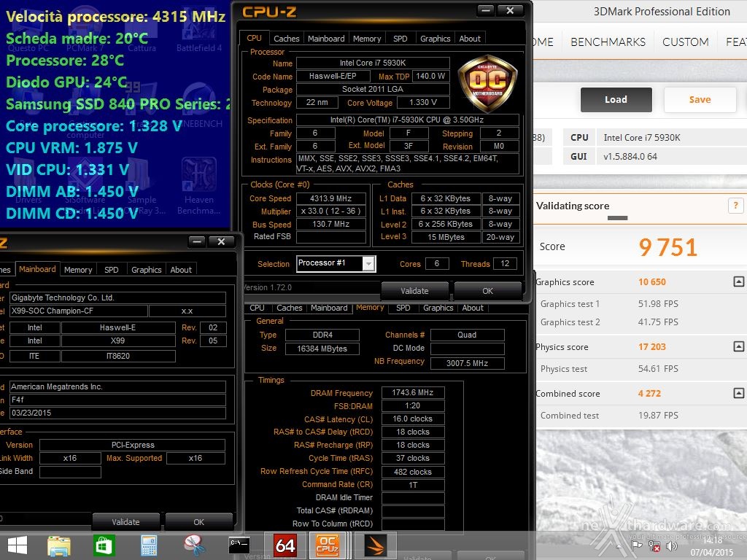Click the tRFC value 482 clocks
Image resolution: width=747 pixels, height=560 pixels.
tap(413, 472)
